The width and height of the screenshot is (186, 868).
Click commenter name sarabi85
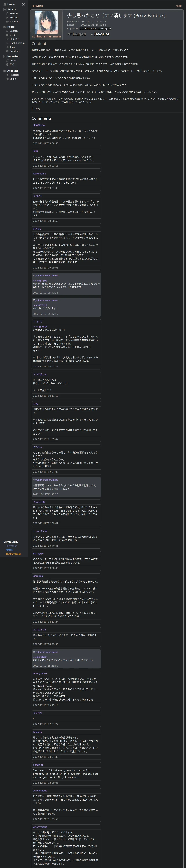point(38,765)
